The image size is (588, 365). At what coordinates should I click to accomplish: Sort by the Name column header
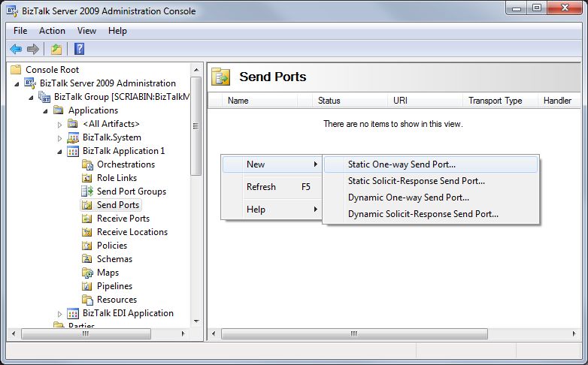point(260,101)
